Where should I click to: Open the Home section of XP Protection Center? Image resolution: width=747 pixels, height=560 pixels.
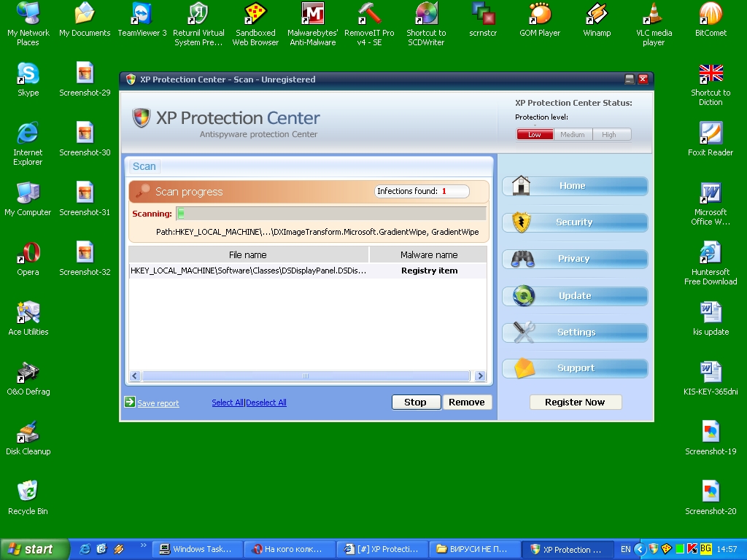(575, 186)
